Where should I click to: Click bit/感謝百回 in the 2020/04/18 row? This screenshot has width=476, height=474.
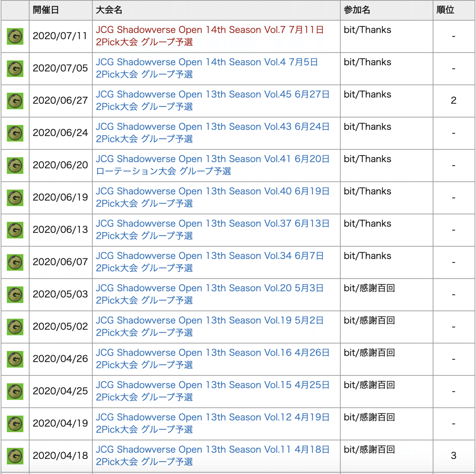[369, 450]
